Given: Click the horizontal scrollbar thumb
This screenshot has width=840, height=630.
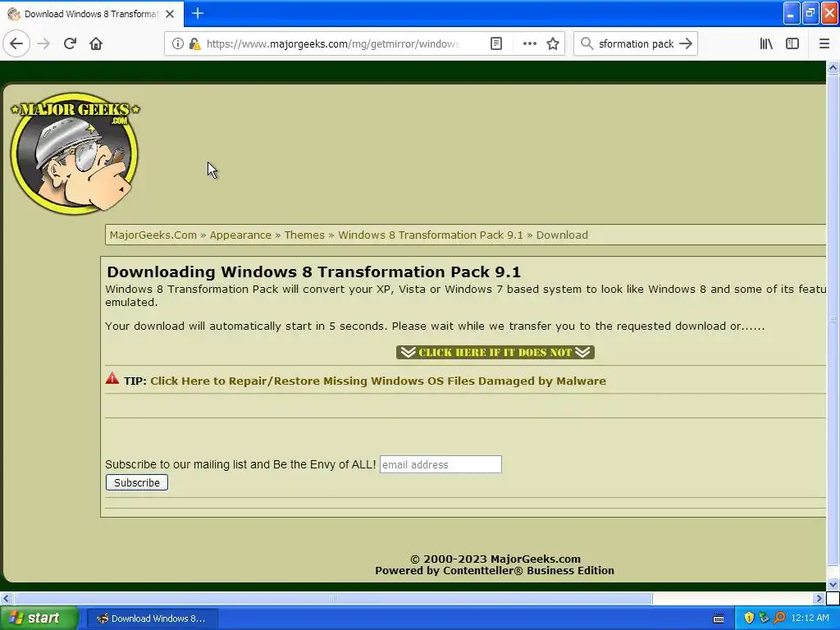Looking at the screenshot, I should click(333, 598).
